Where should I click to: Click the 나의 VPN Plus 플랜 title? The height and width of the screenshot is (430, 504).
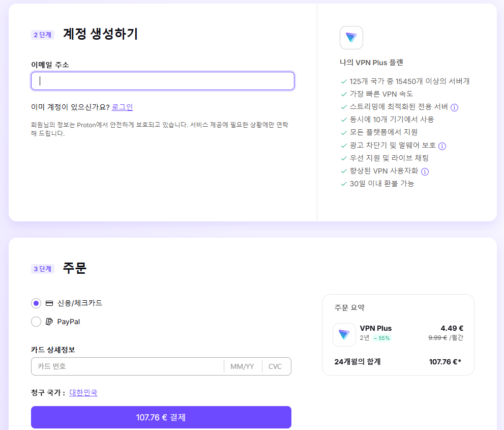point(371,63)
